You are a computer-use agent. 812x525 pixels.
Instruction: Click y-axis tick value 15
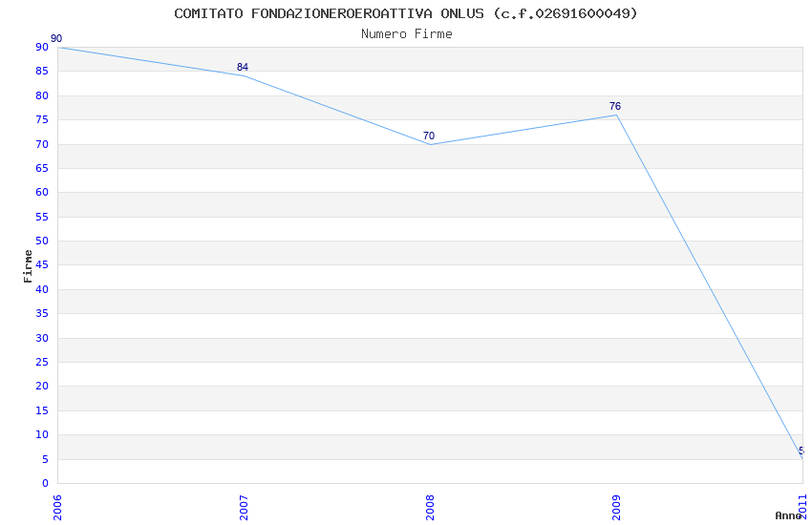(42, 410)
